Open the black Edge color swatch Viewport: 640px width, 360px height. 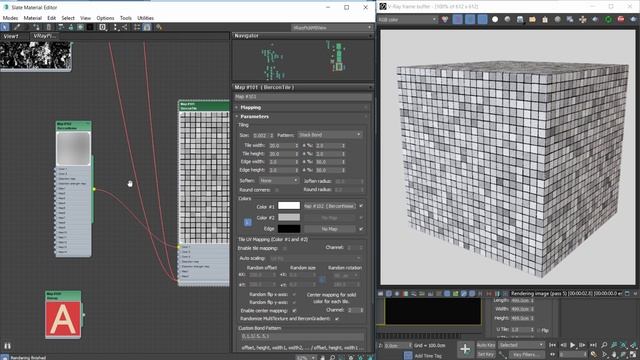[289, 229]
